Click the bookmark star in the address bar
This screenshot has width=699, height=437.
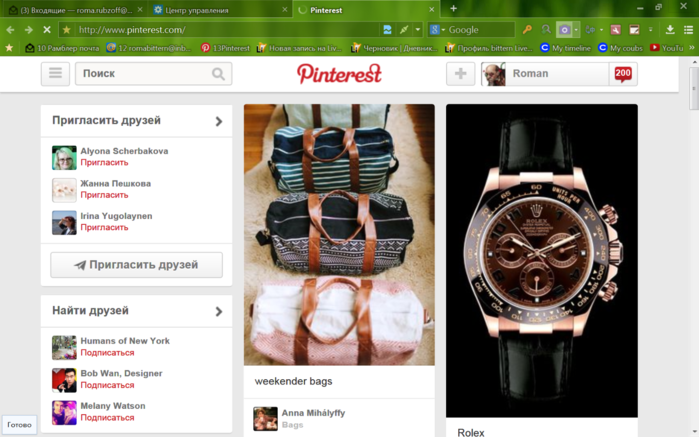67,30
